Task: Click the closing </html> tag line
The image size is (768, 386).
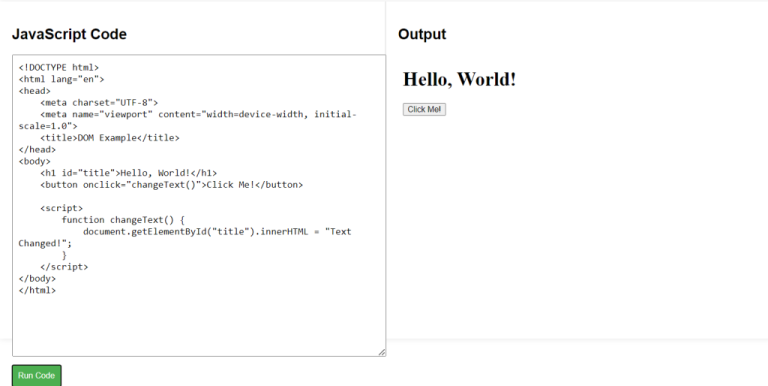Action: tap(37, 290)
